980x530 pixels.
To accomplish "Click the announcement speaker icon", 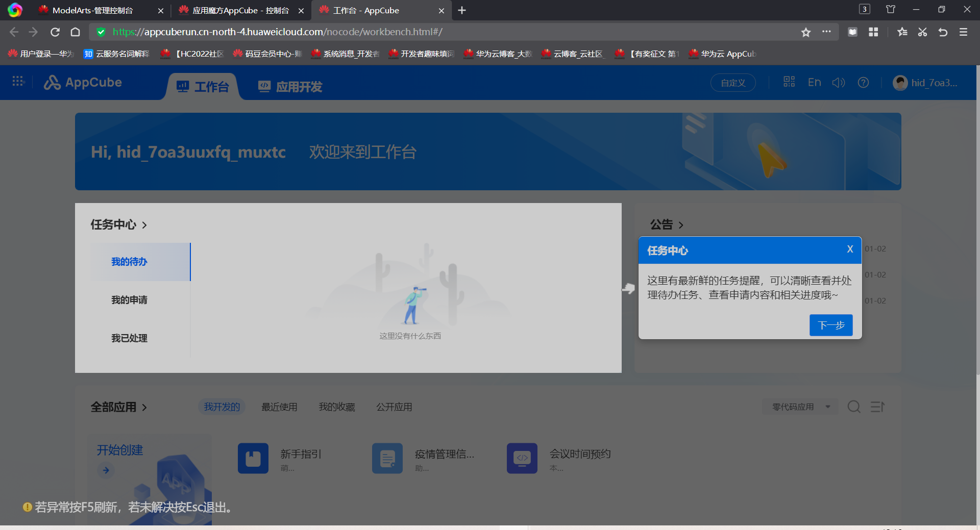I will (839, 82).
